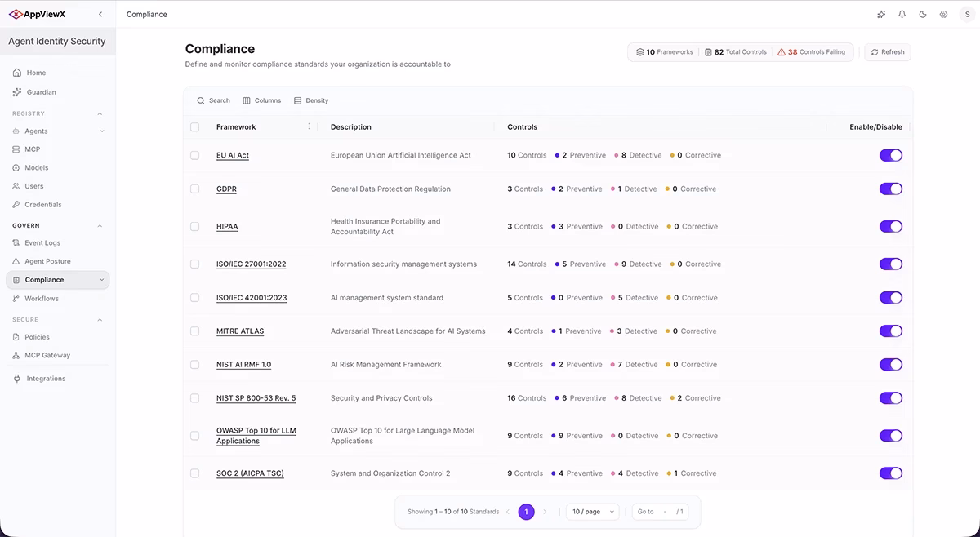Disable the EU AI Act toggle
Screen dimensions: 980x537
click(x=891, y=155)
